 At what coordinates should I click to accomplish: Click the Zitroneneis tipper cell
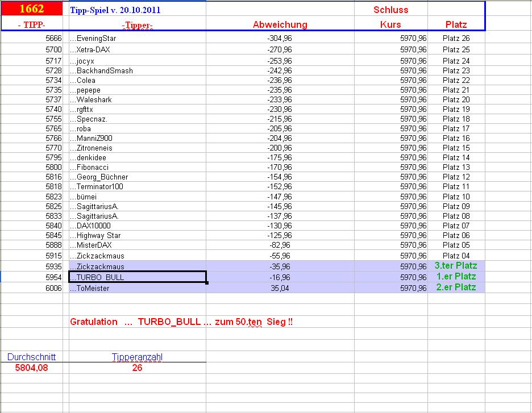[x=138, y=148]
